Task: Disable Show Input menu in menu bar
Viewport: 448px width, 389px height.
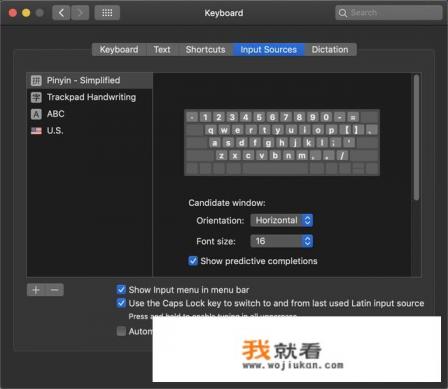Action: [x=121, y=289]
